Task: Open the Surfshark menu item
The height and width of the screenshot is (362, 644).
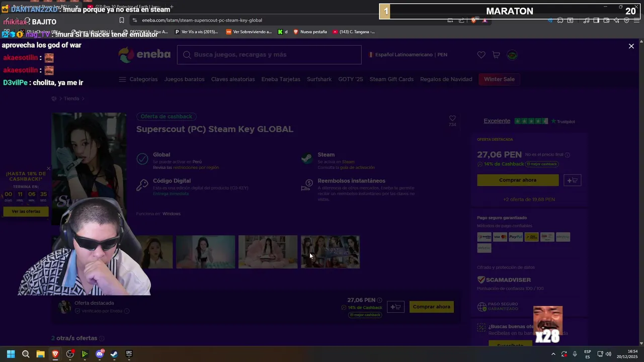Action: [x=319, y=79]
